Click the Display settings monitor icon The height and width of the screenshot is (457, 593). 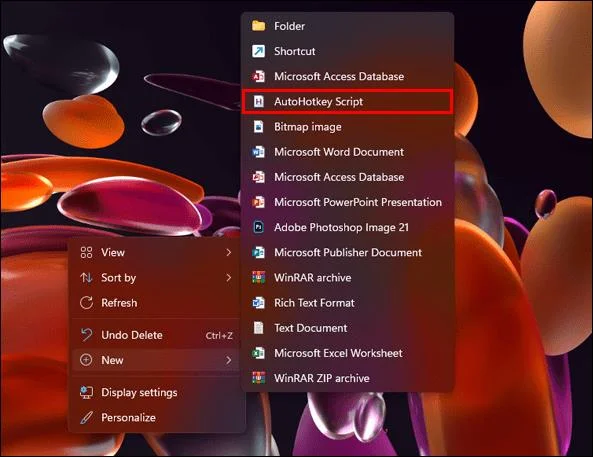click(86, 392)
